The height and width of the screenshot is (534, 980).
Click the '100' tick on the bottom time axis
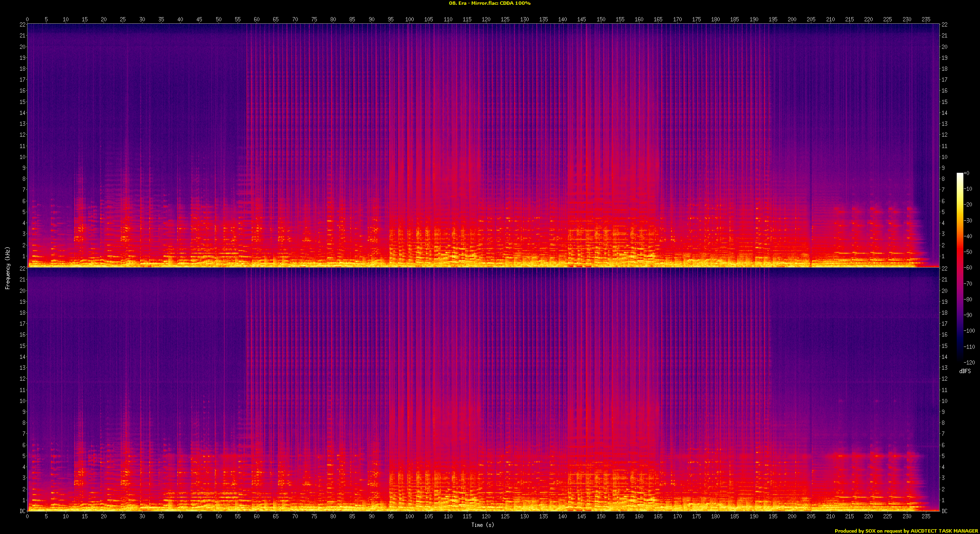click(409, 516)
